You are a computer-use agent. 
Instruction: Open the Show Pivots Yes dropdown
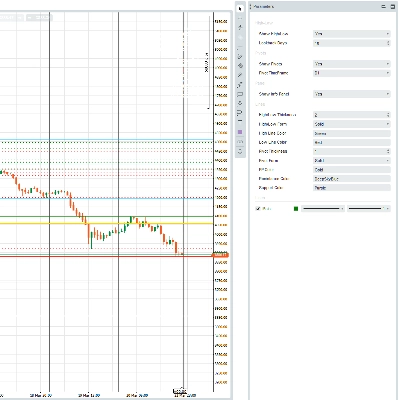[352, 64]
